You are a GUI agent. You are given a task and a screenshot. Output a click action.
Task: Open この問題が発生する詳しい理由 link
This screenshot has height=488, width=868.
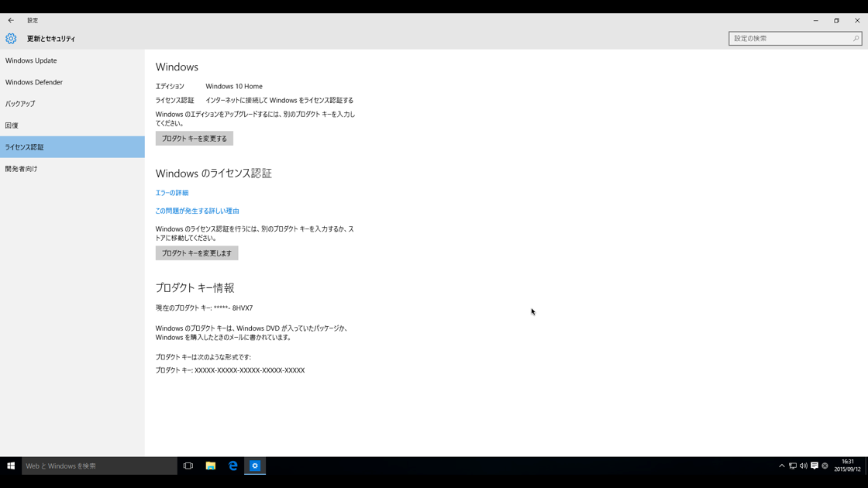[197, 211]
